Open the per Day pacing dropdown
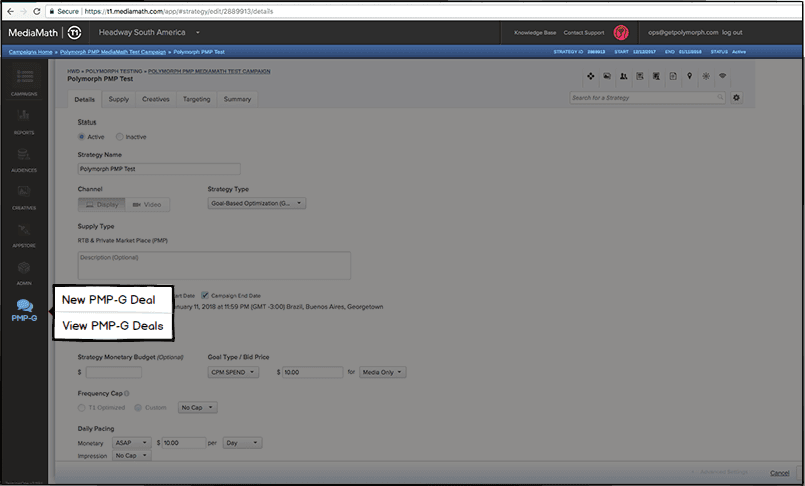 242,442
